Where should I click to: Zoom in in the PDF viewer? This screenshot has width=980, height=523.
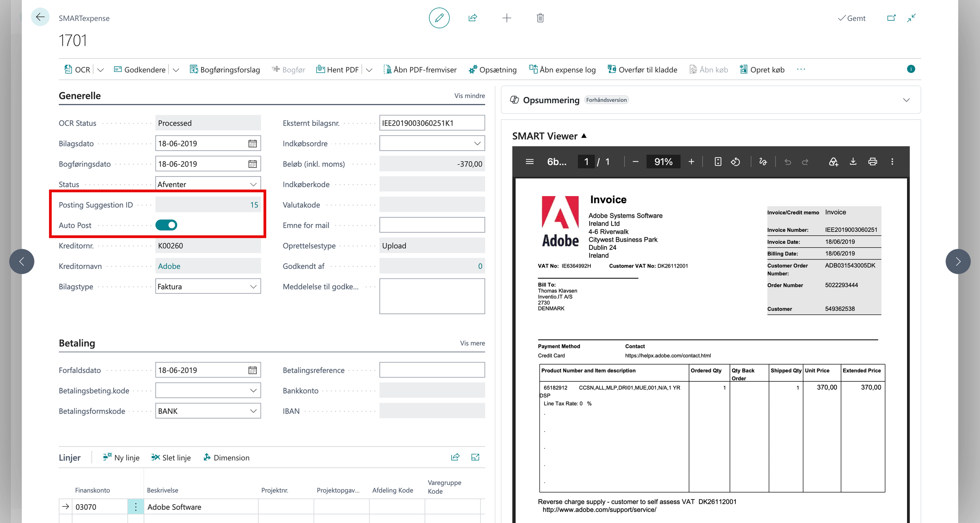point(691,162)
